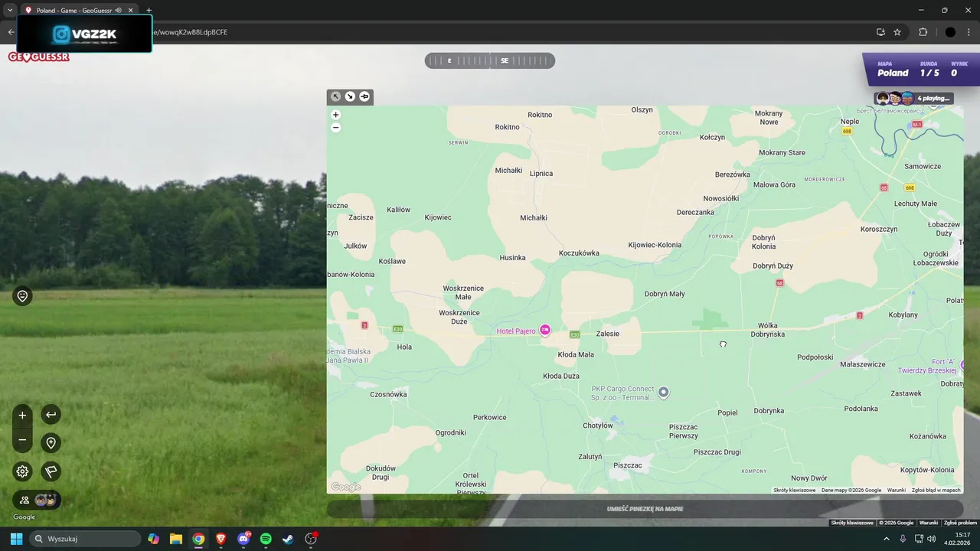980x551 pixels.
Task: Zoom in the street view panorama
Action: [22, 415]
